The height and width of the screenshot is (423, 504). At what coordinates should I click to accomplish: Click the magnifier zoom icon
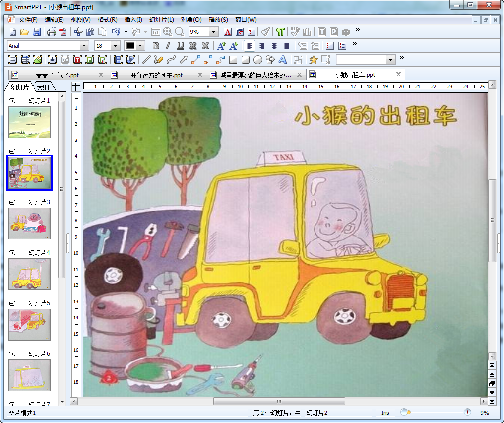click(180, 32)
